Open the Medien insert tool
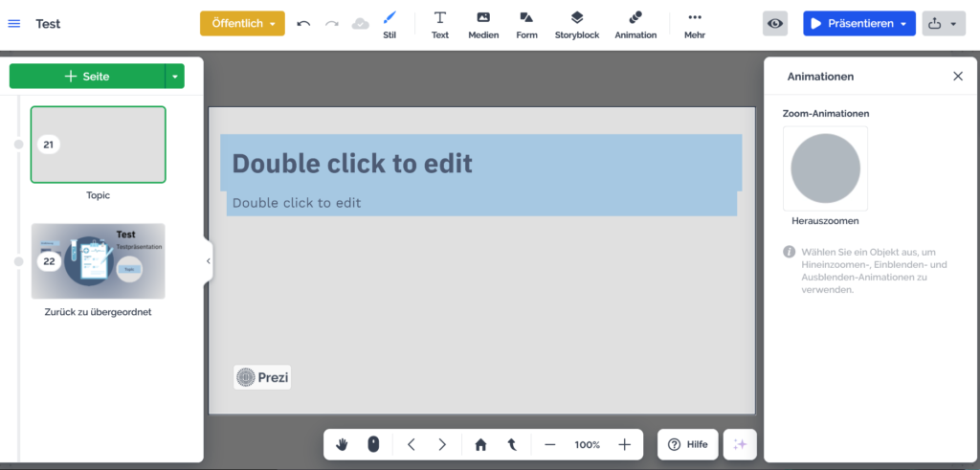This screenshot has height=470, width=980. (483, 24)
